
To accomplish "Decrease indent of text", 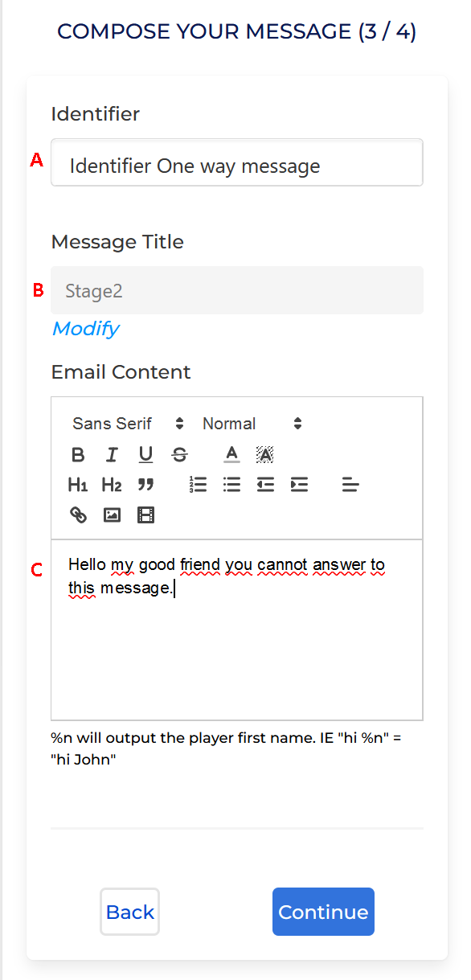I will point(265,485).
